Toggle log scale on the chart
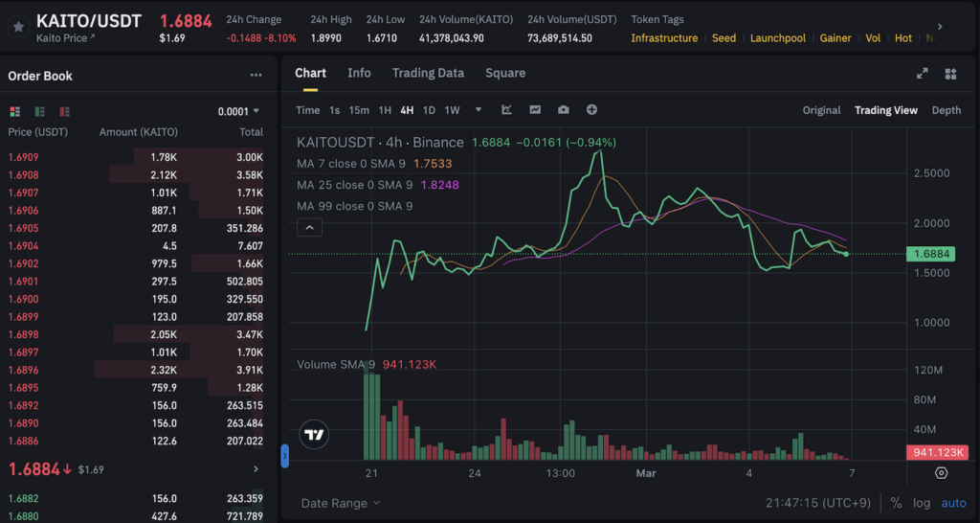The height and width of the screenshot is (523, 980). [922, 503]
